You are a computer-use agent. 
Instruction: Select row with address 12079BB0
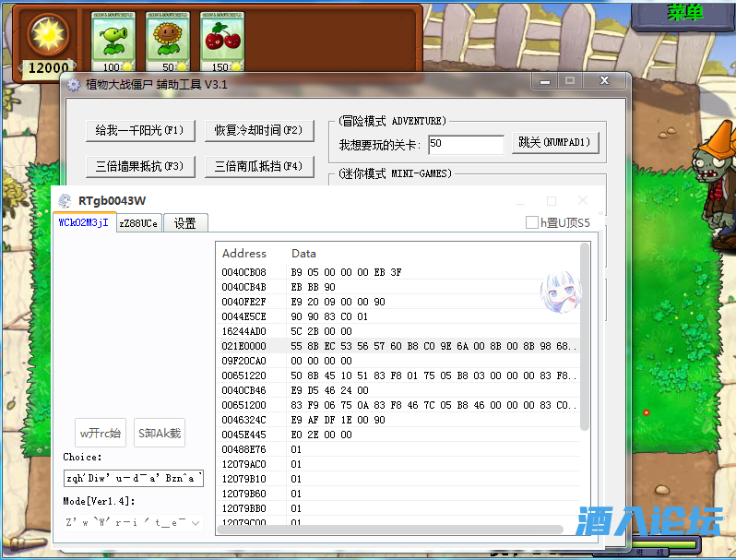point(399,509)
